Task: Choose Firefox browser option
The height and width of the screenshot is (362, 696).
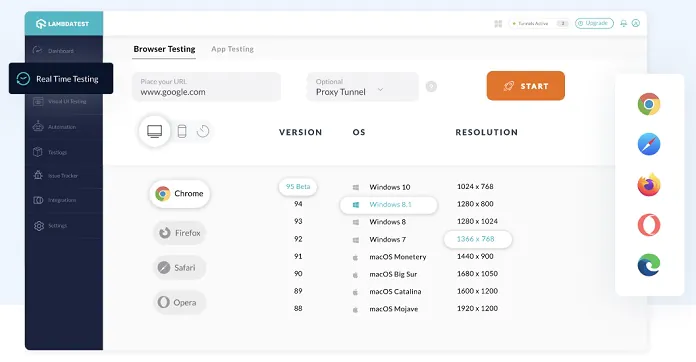Action: (x=180, y=233)
